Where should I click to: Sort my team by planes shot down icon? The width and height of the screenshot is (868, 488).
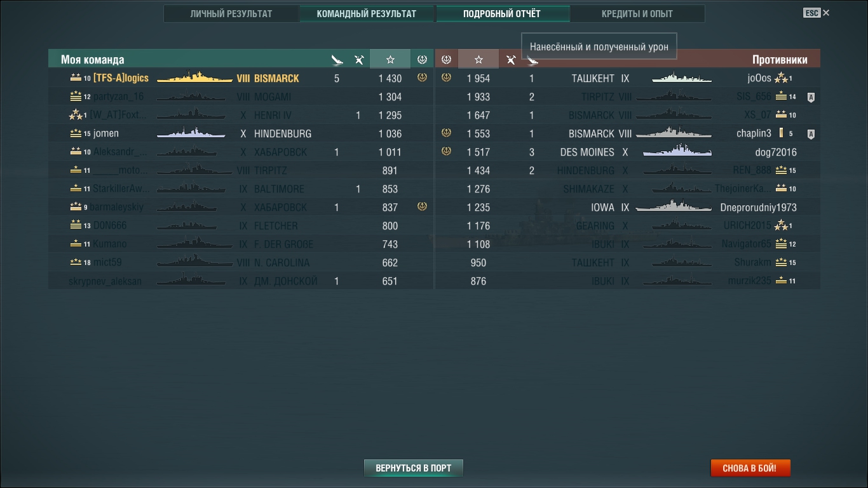click(359, 60)
